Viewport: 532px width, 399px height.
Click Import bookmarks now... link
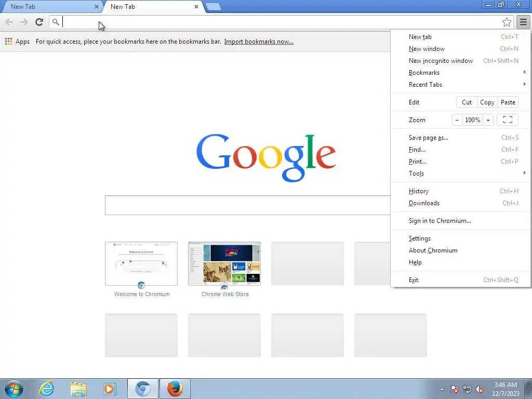pyautogui.click(x=259, y=42)
